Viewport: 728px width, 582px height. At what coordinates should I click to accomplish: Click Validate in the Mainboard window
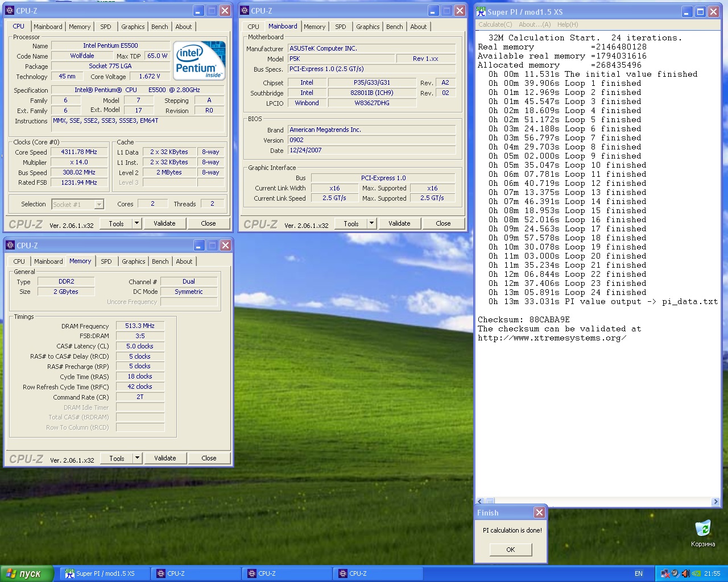click(x=399, y=223)
